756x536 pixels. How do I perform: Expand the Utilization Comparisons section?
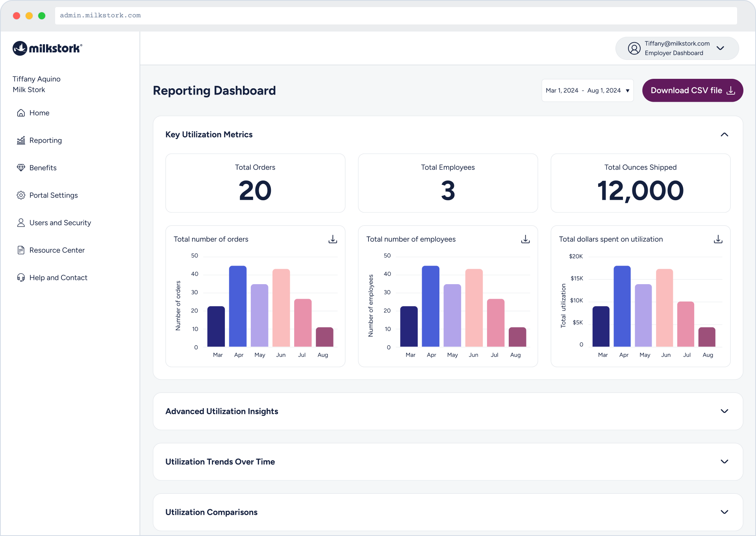(724, 512)
